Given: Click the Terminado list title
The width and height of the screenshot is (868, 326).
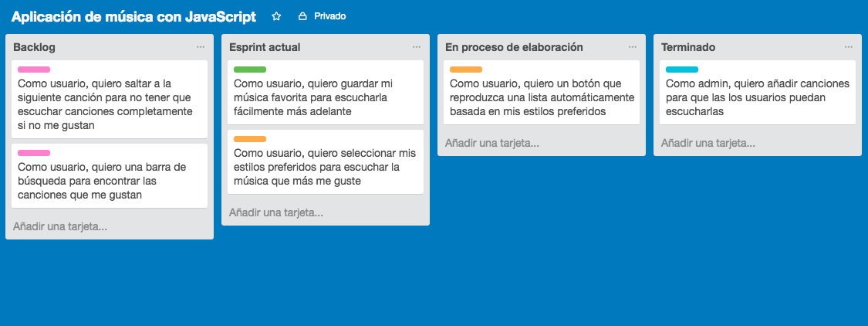Looking at the screenshot, I should coord(688,47).
